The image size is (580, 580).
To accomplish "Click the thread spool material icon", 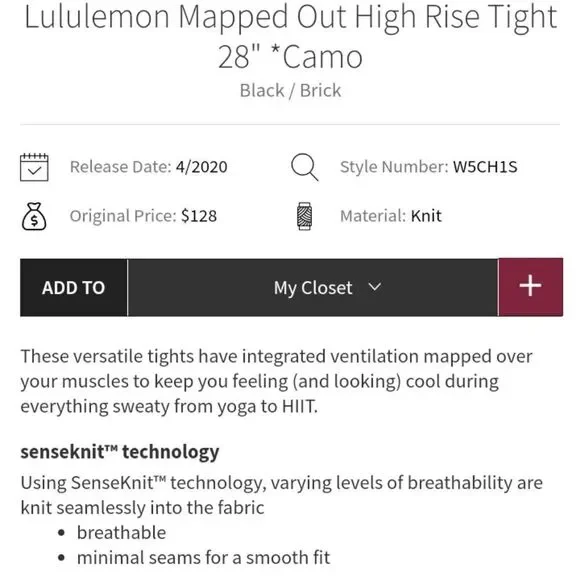I will [x=304, y=216].
